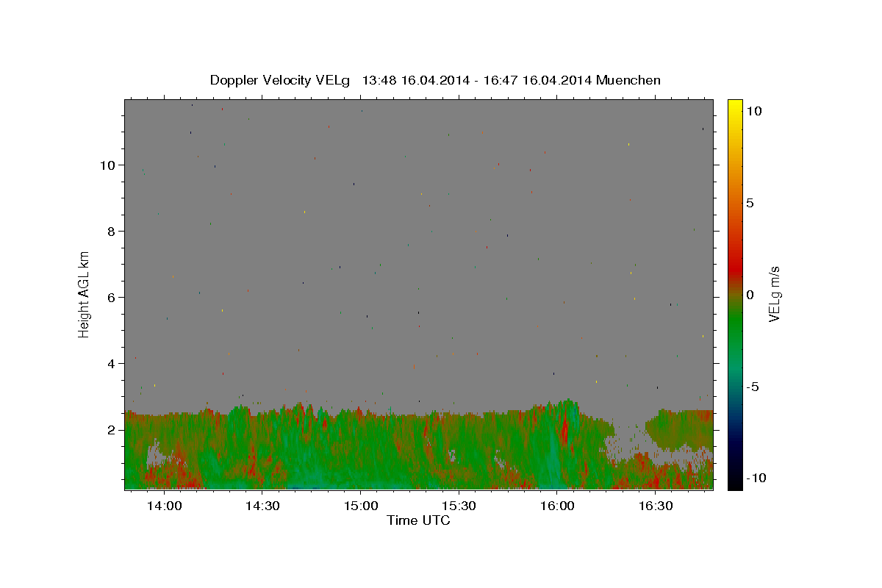Click the height axis label '6'
Image resolution: width=882 pixels, height=588 pixels.
click(112, 298)
